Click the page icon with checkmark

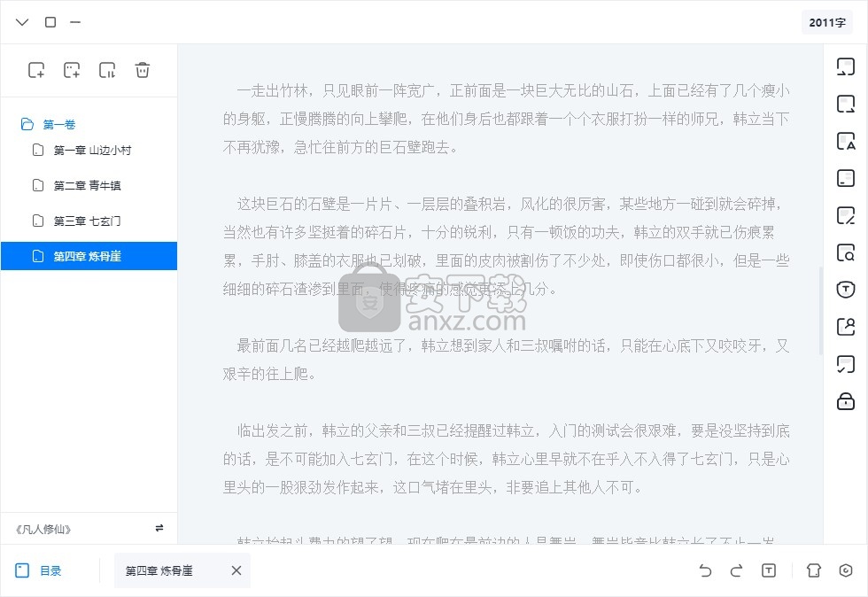coord(845,364)
